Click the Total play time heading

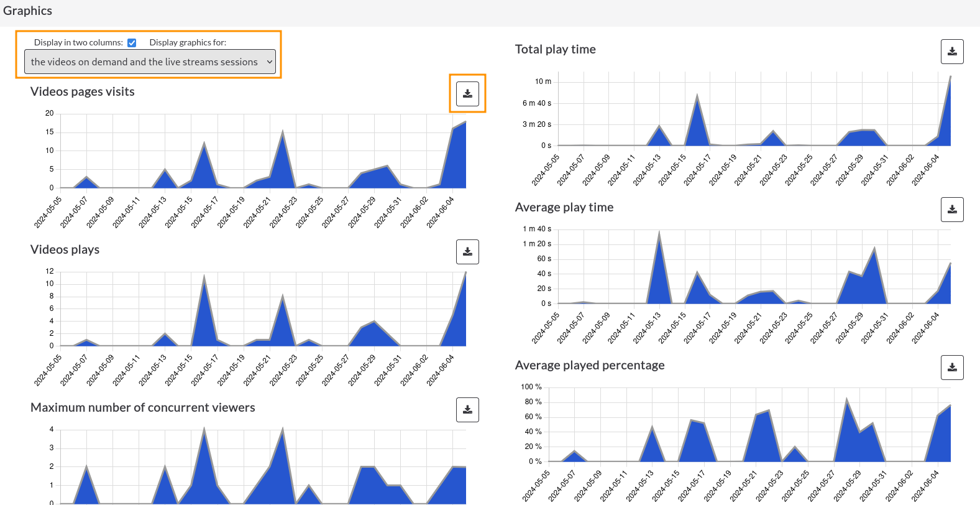(556, 49)
